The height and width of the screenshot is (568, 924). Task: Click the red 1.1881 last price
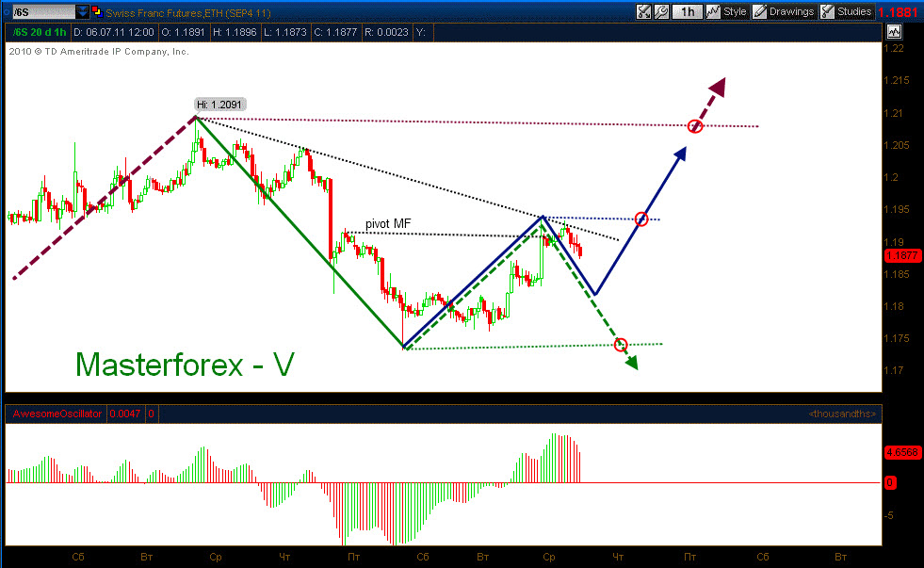pos(898,12)
